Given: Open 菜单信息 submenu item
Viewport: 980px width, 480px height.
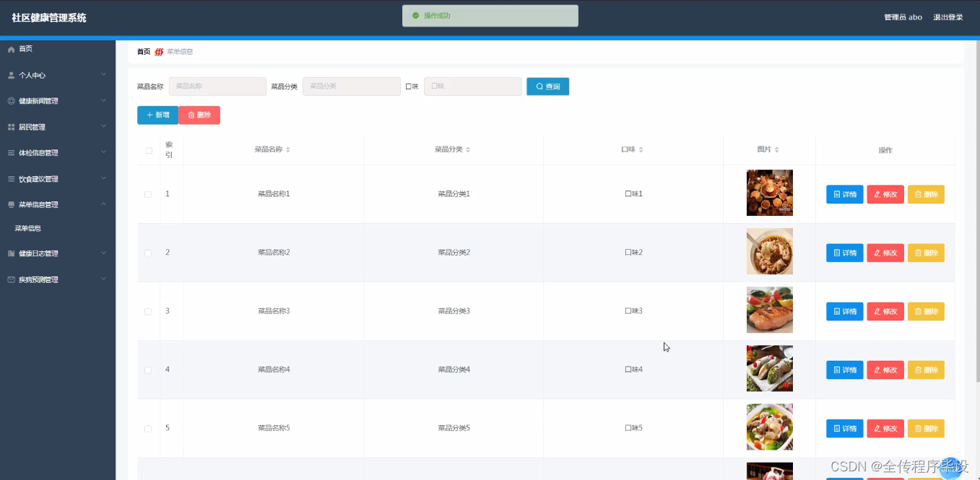Looking at the screenshot, I should coord(58,228).
